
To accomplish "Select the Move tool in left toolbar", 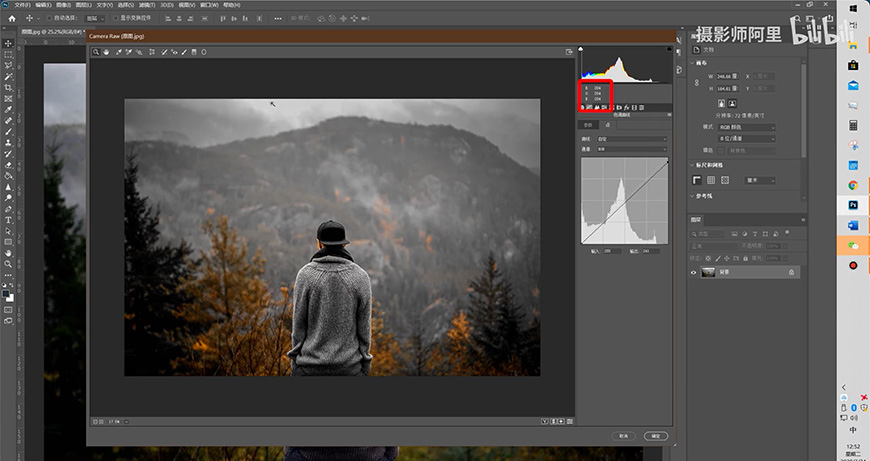I will click(8, 43).
